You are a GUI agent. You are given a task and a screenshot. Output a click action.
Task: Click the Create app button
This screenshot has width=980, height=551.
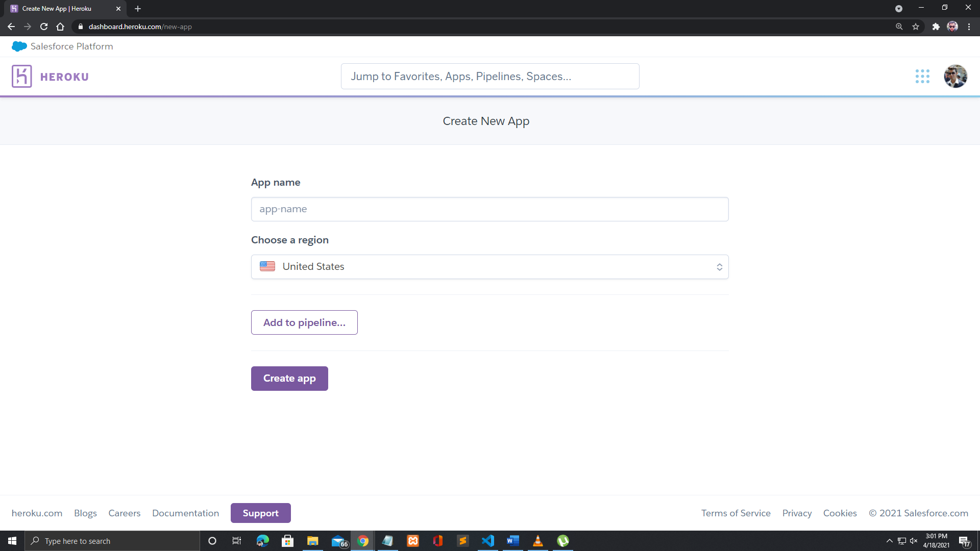pyautogui.click(x=289, y=379)
